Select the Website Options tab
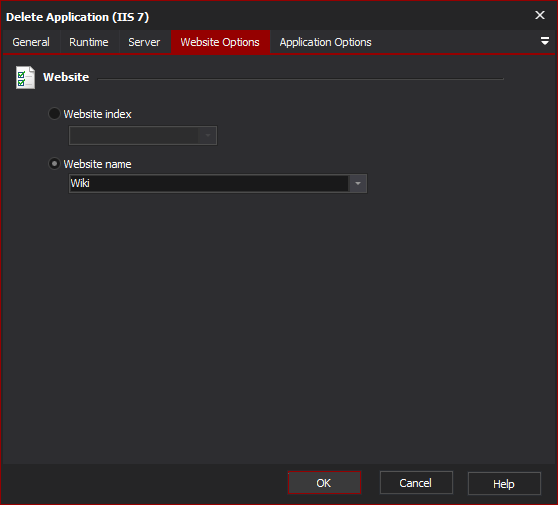 coord(220,42)
